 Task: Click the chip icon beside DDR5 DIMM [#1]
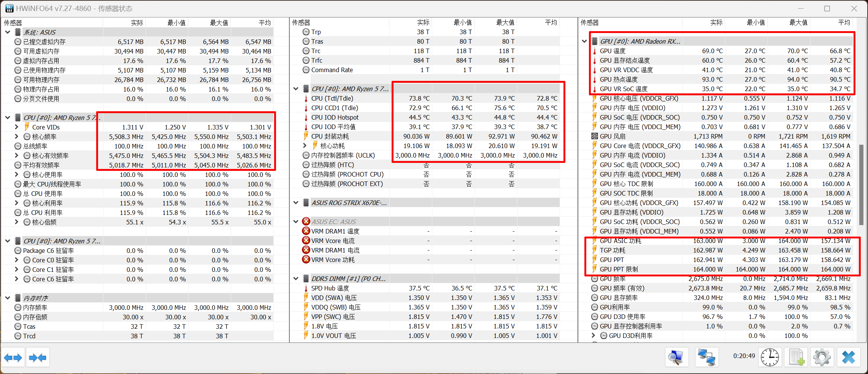pyautogui.click(x=306, y=279)
